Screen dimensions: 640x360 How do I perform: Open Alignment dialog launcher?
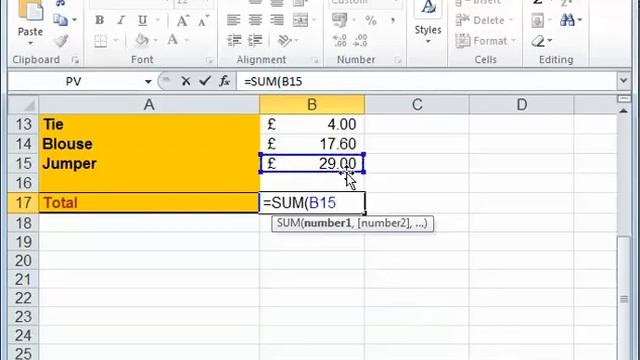[x=316, y=60]
